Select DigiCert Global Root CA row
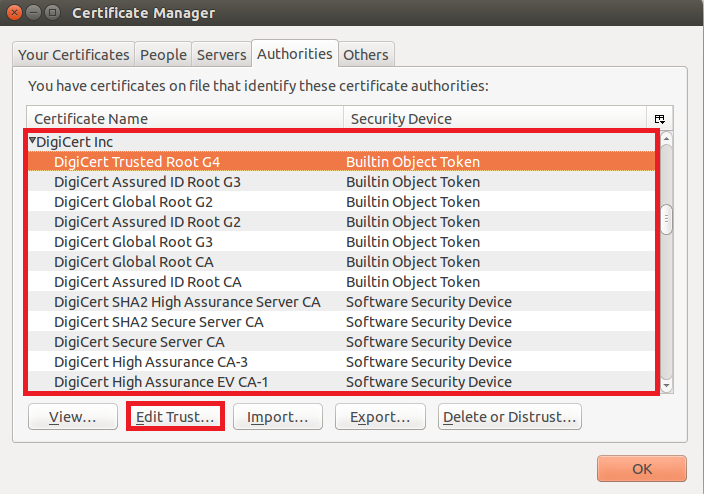The height and width of the screenshot is (494, 704). coord(341,262)
